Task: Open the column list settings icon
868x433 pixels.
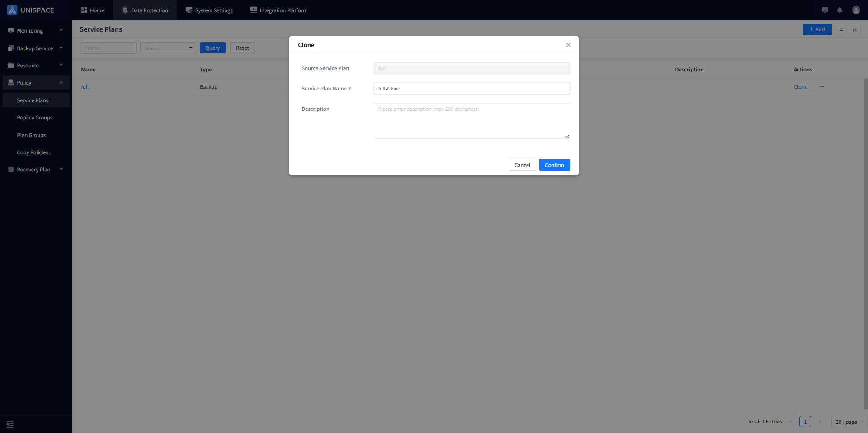Action: [841, 29]
